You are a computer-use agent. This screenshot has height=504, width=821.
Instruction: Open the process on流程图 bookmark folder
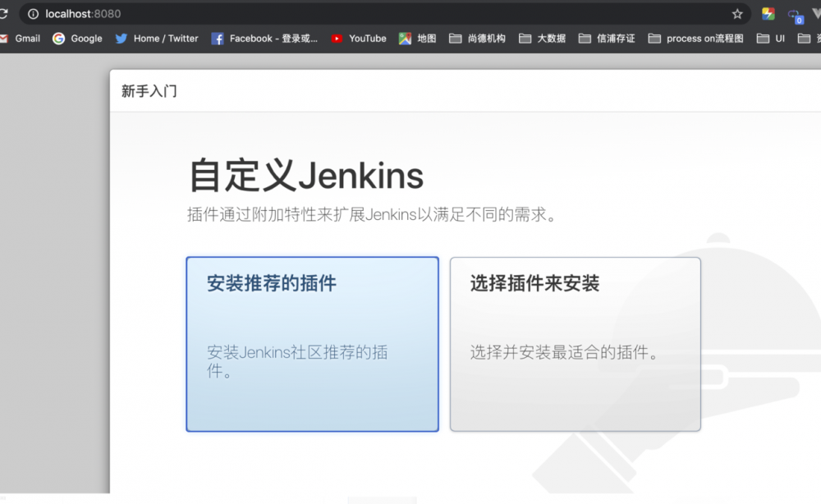click(695, 38)
